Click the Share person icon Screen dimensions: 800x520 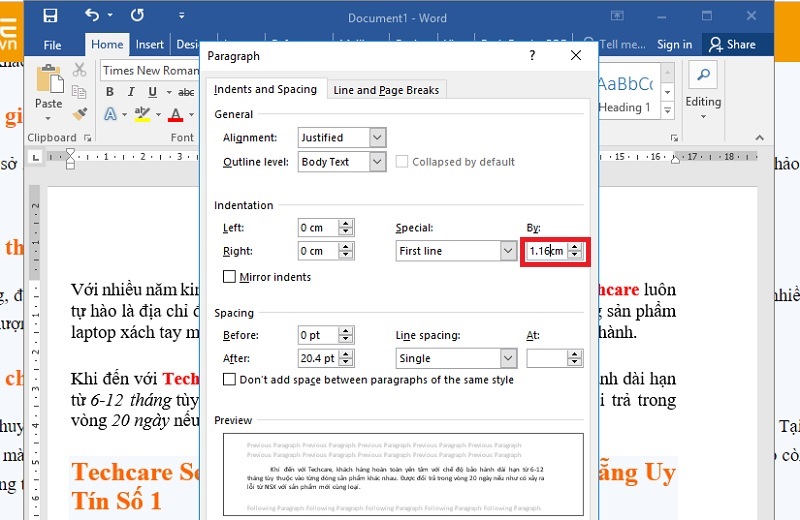point(715,45)
